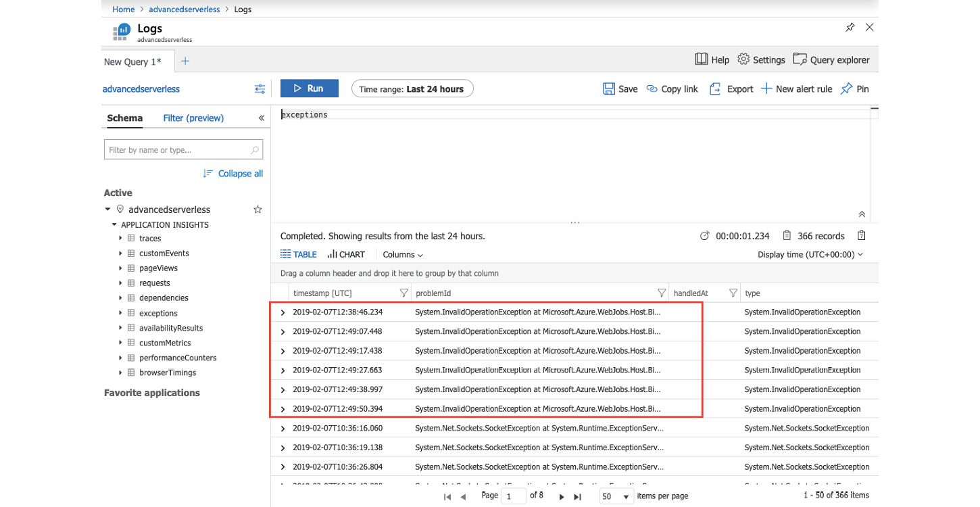Favorite advancedserverless with the star icon

point(258,210)
